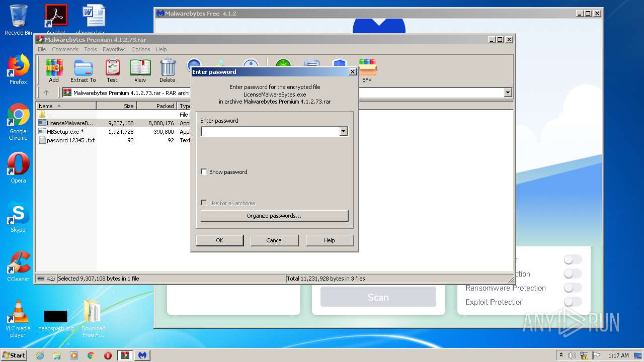Open Windows Explorer from the taskbar
The height and width of the screenshot is (362, 644).
57,355
